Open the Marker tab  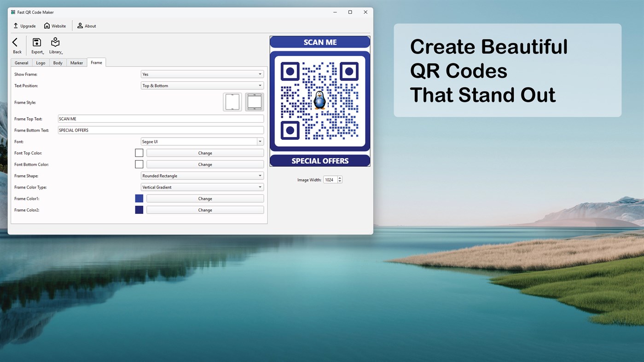[x=76, y=63]
